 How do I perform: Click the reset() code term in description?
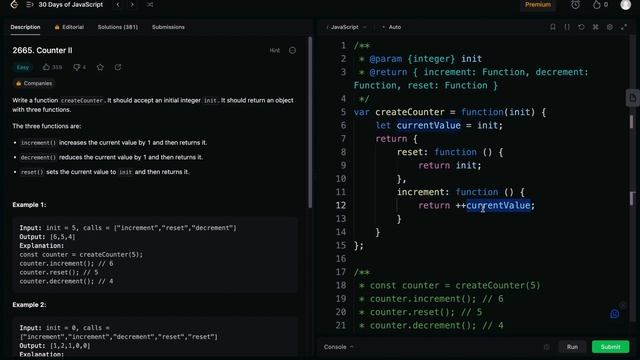(x=32, y=172)
